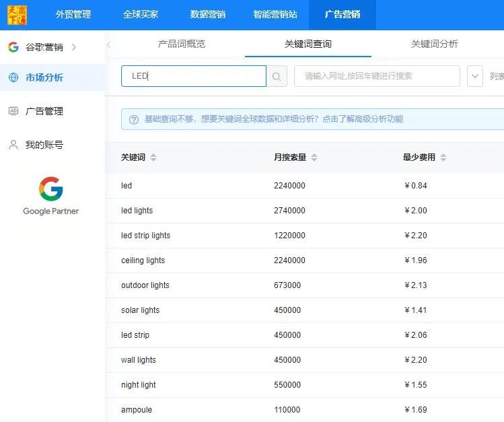Click the cost value ¥2.06
This screenshot has height=422, width=504.
click(416, 335)
